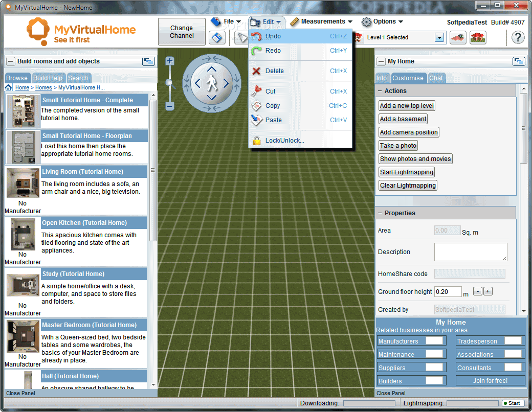The image size is (532, 412).
Task: Choose Undo from Edit menu
Action: click(x=300, y=36)
